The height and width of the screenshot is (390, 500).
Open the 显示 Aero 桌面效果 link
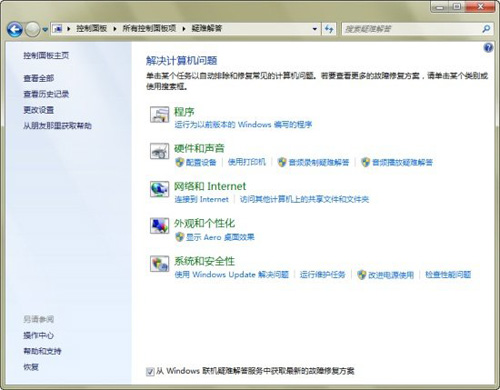[220, 237]
